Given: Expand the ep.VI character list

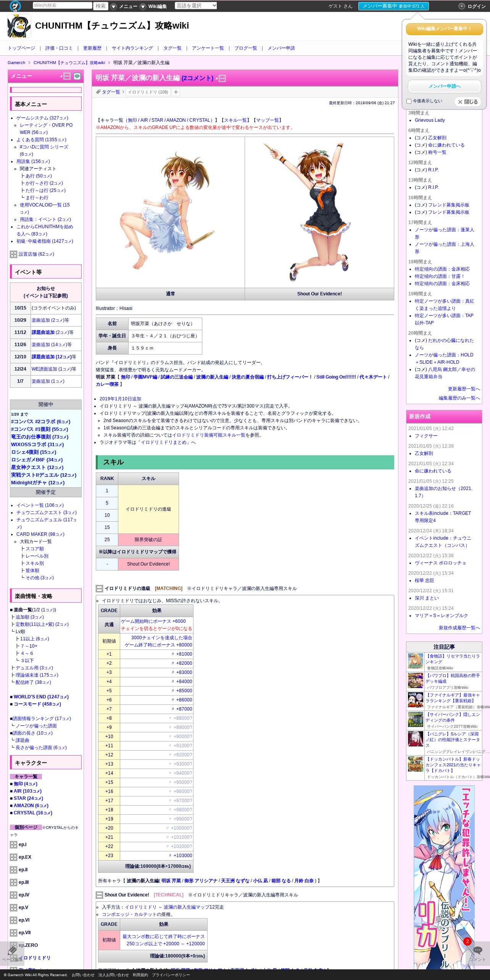Looking at the screenshot, I should (x=13, y=920).
